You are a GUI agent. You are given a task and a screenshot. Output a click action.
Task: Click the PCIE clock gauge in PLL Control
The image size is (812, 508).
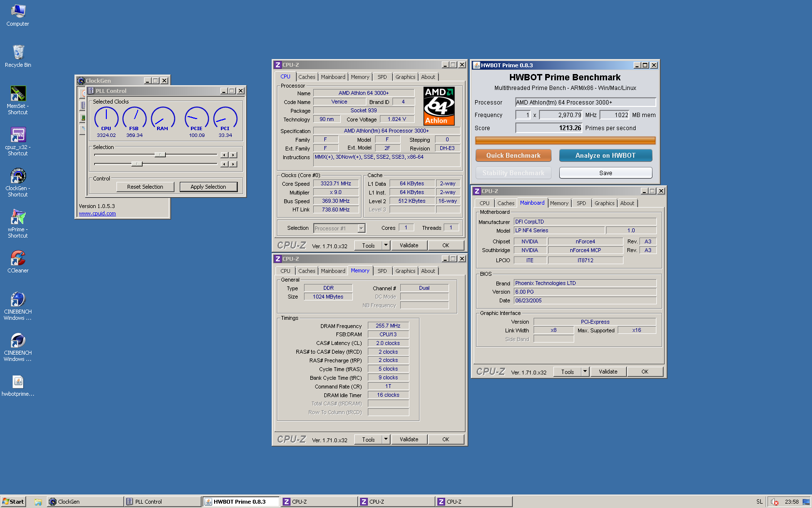tap(197, 119)
